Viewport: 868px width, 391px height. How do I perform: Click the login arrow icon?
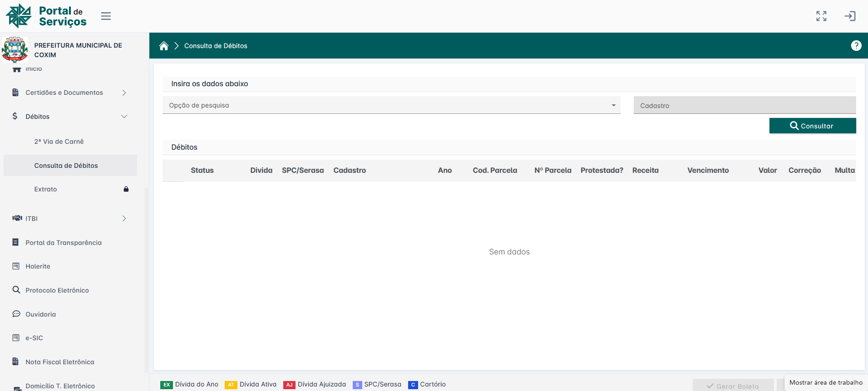pyautogui.click(x=849, y=16)
